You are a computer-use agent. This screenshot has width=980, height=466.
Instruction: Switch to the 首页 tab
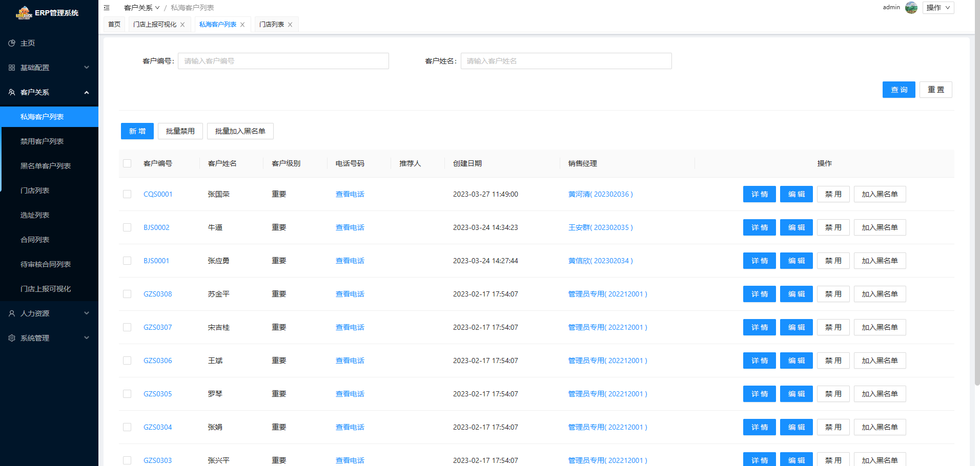(114, 25)
